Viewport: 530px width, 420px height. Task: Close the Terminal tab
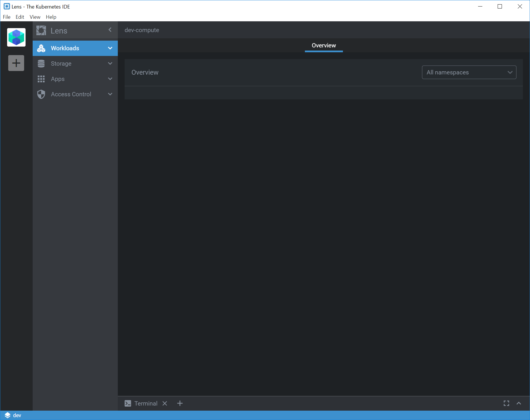165,403
